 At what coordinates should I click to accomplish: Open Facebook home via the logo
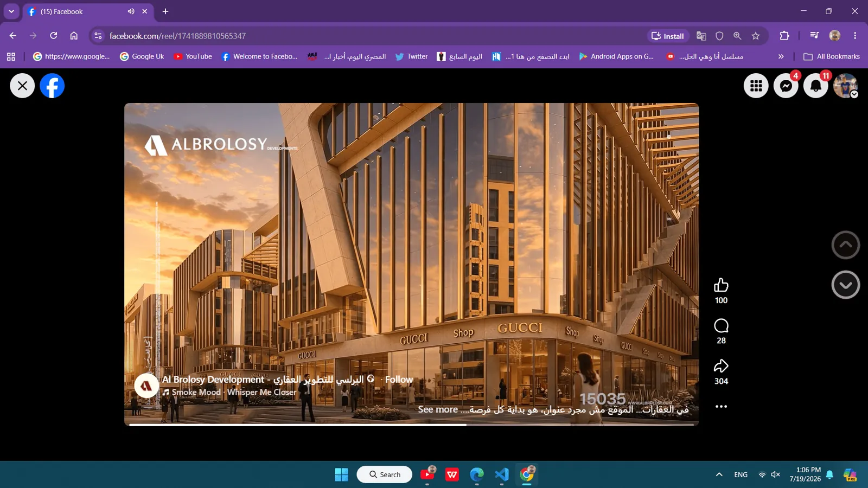52,86
